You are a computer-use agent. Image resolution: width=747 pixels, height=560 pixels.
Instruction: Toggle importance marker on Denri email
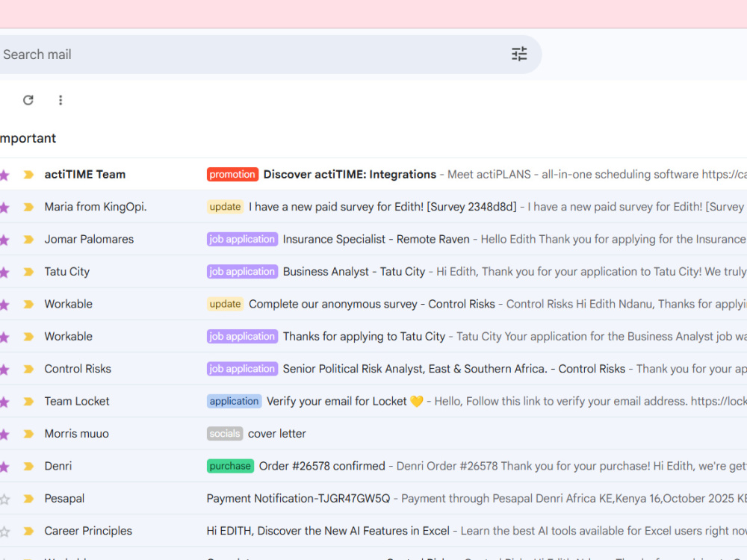[28, 466]
